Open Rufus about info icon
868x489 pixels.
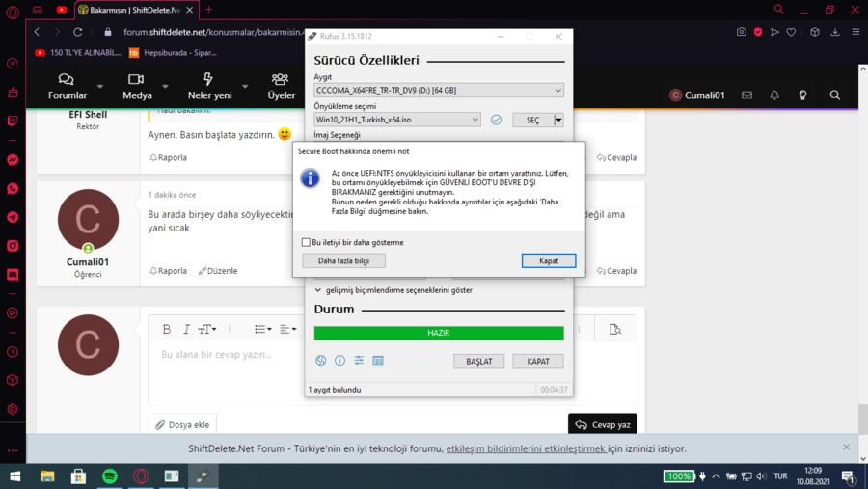pos(339,361)
